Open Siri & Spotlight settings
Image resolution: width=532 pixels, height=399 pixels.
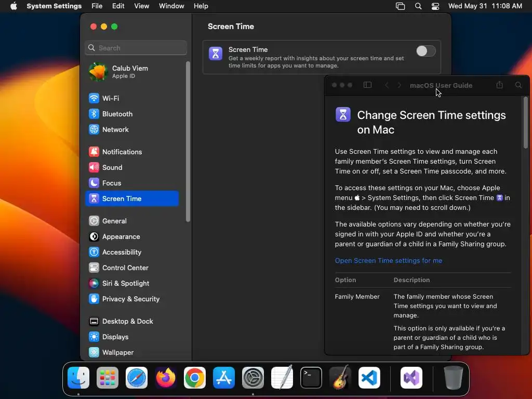(131, 284)
